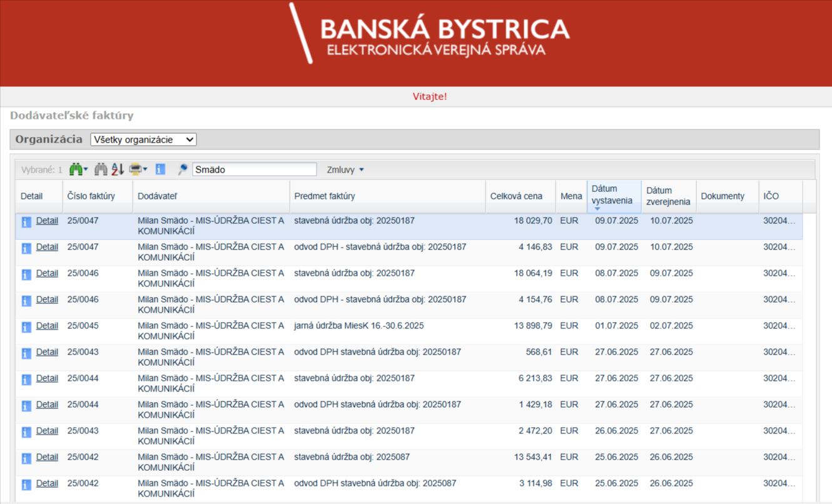Open Detail link for the 18 029,70 invoice
Screen dimensions: 832x504
tap(47, 221)
